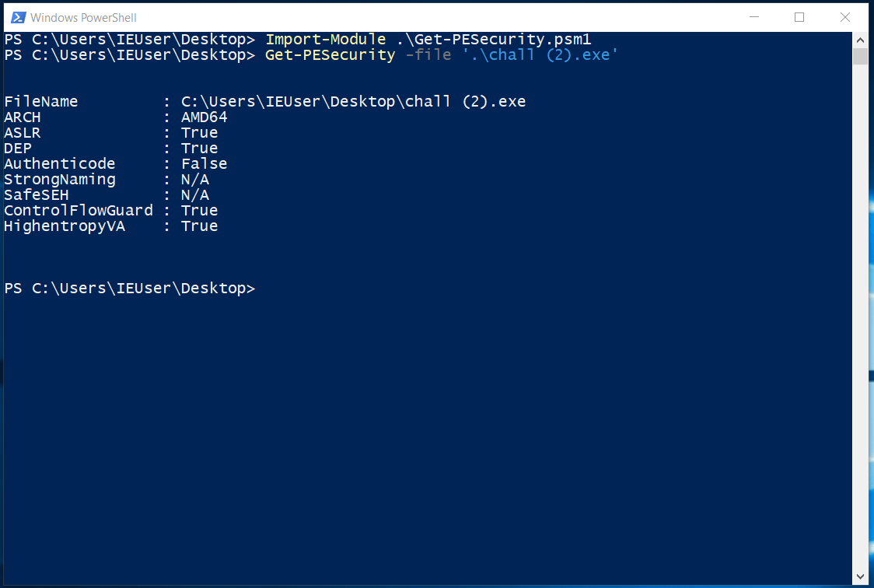Click the Import-Module command text
This screenshot has width=874, height=588.
point(325,40)
